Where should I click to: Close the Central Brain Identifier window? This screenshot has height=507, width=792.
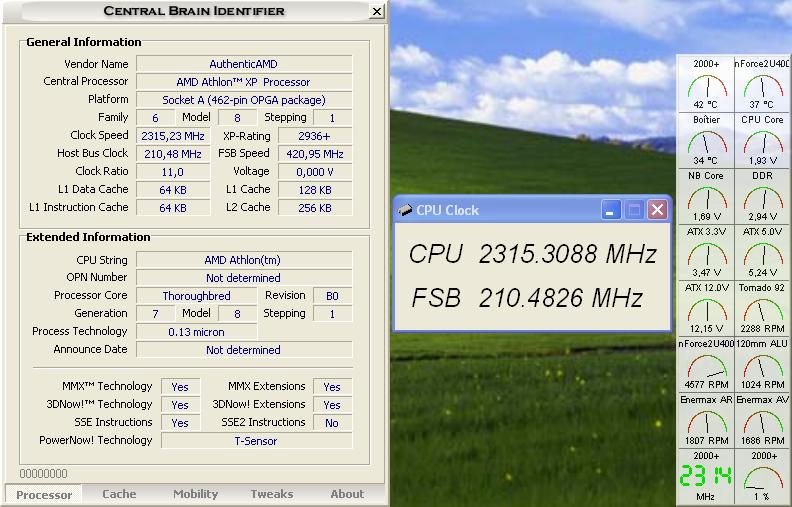coord(376,11)
